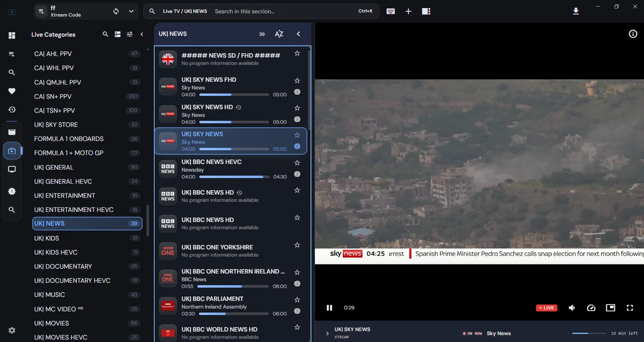Screen dimensions: 644x342
Task: Expand the UK| SKY NEWS now-playing bar
Action: [x=327, y=333]
